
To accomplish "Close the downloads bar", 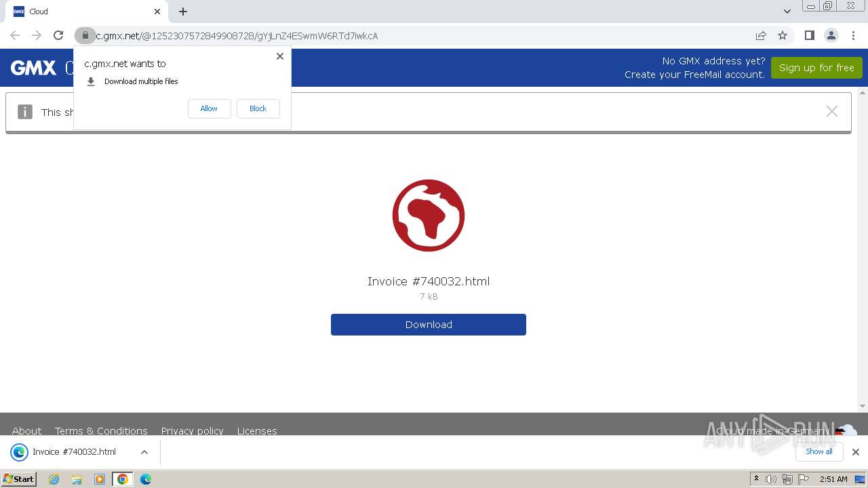I will [856, 452].
